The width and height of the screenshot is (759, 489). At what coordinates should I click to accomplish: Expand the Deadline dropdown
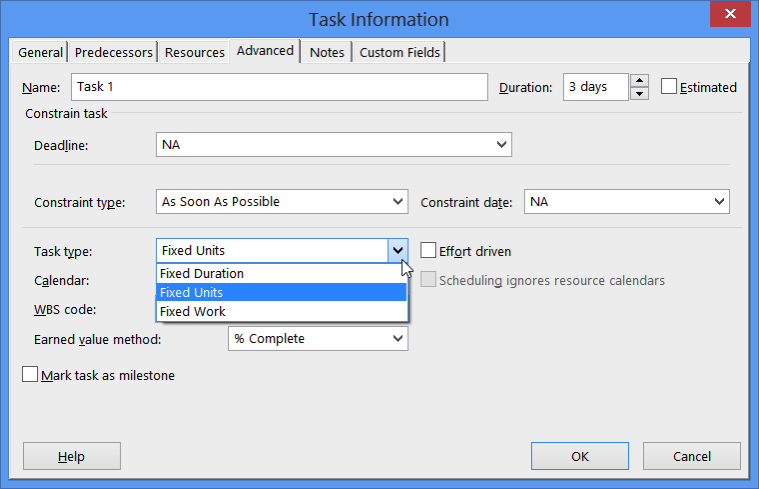pos(501,145)
